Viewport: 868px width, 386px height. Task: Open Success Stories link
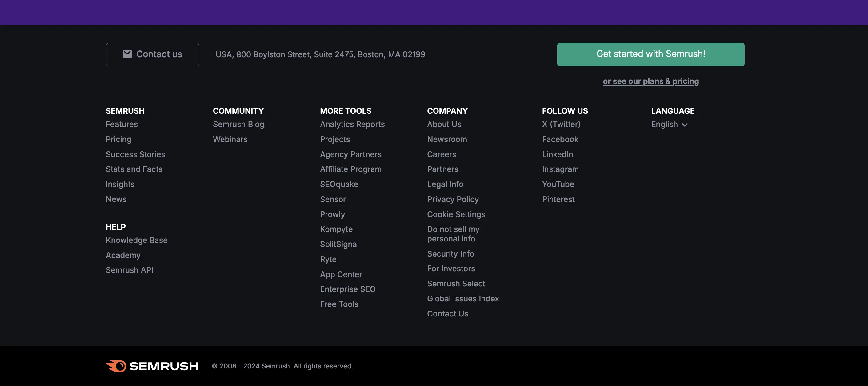point(135,154)
